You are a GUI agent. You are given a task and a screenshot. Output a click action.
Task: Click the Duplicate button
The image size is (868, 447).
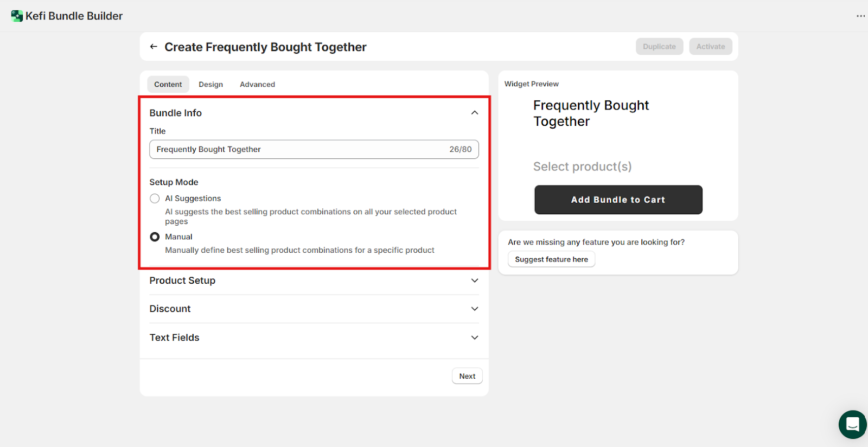pyautogui.click(x=659, y=47)
